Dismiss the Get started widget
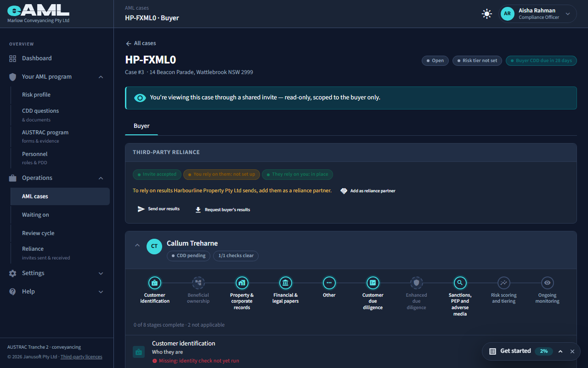Screen dimensions: 588x368 (572, 351)
